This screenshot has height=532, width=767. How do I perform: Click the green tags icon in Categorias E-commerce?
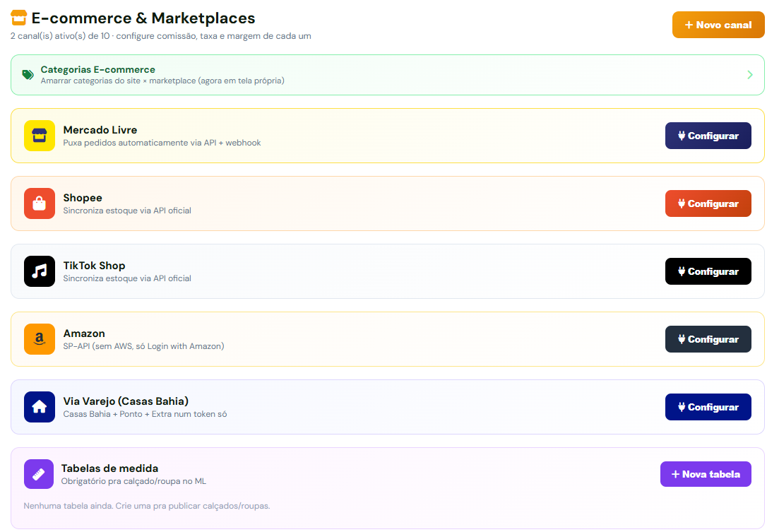[28, 74]
